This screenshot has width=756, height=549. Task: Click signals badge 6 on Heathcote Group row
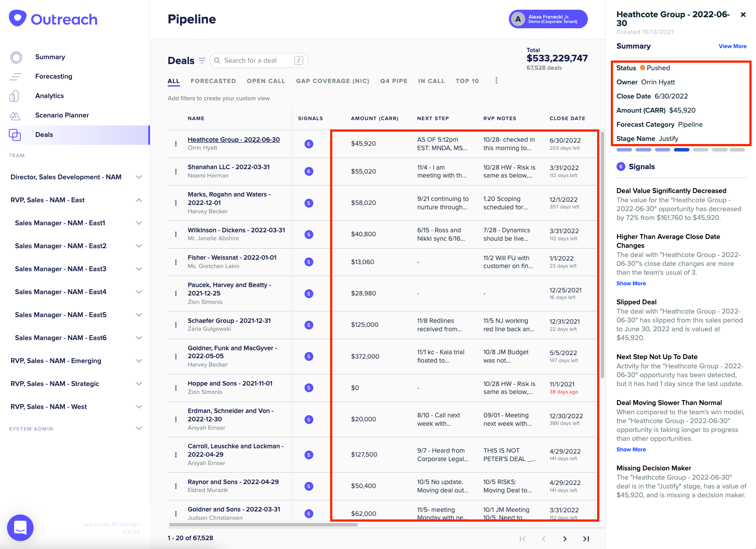(x=309, y=144)
